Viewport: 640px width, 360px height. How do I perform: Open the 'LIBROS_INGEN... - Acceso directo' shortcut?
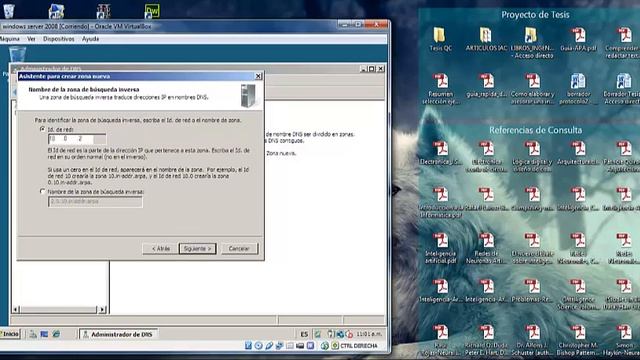pyautogui.click(x=532, y=42)
